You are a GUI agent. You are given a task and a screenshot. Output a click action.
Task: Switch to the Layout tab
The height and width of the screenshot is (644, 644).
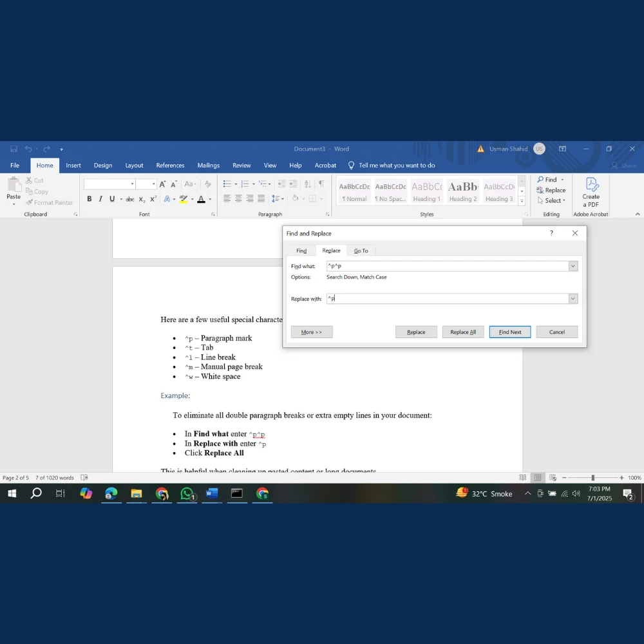pyautogui.click(x=134, y=165)
